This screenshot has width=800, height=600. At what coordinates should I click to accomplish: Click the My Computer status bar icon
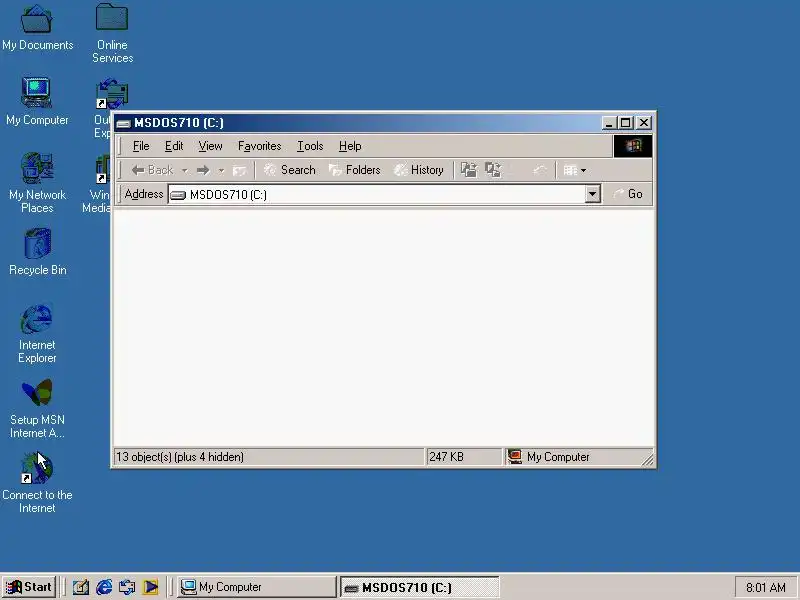[x=515, y=456]
